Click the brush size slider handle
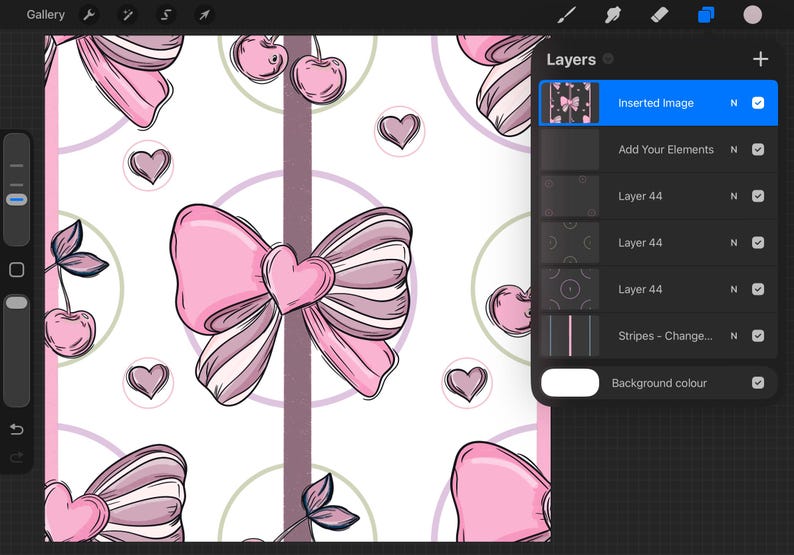This screenshot has height=555, width=794. [17, 200]
